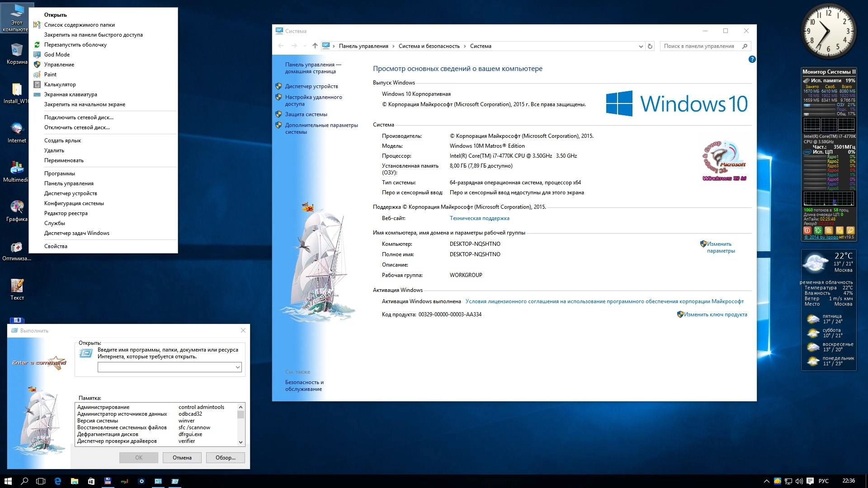The height and width of the screenshot is (488, 868).
Task: Expand breadcrumb arrow after Панель управления
Action: point(393,46)
